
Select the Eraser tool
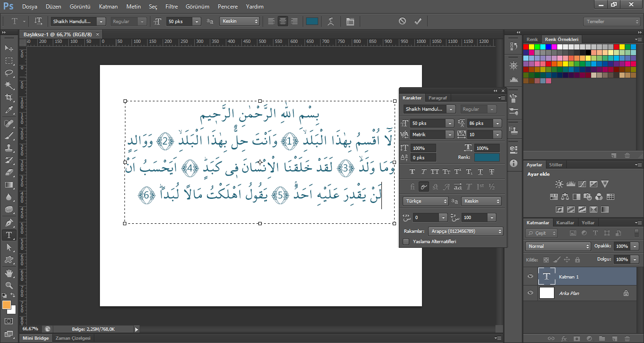pos(9,172)
